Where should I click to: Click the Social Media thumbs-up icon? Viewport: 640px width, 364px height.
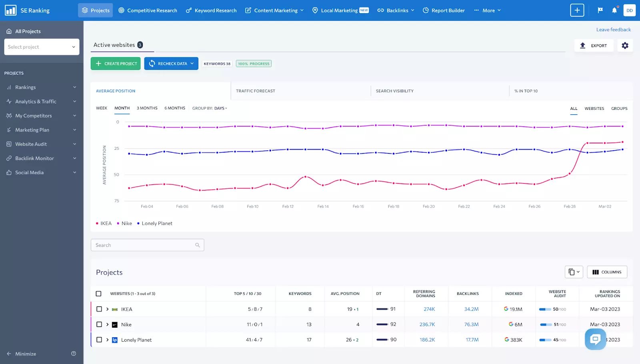point(9,173)
